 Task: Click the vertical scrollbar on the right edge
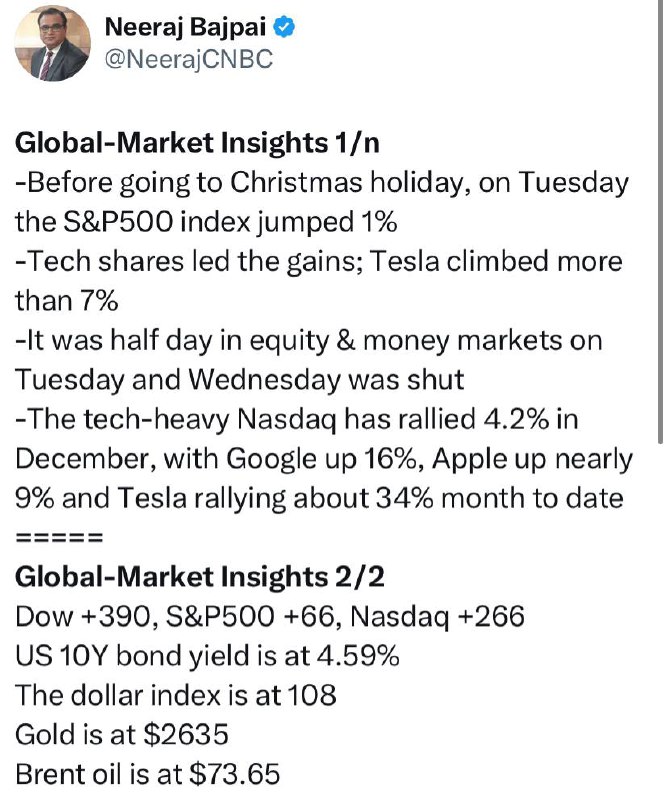660,219
